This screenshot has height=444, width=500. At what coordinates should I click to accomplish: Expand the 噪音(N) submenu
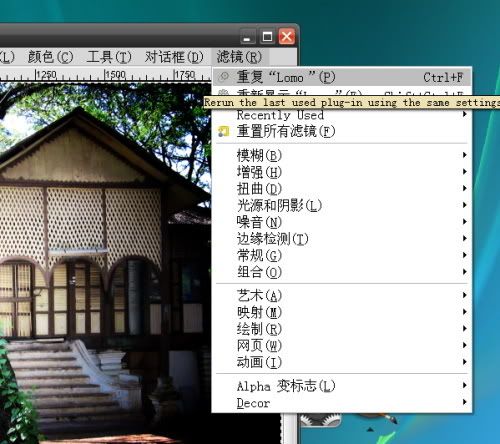pos(342,222)
